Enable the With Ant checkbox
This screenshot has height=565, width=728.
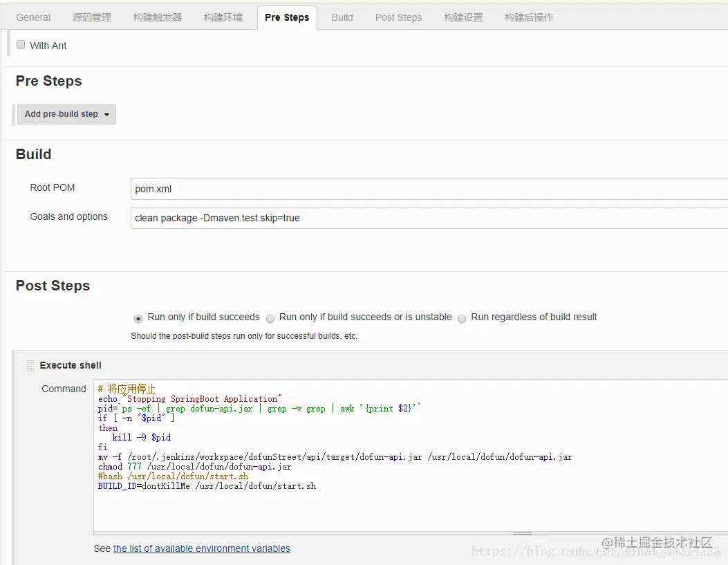point(21,45)
